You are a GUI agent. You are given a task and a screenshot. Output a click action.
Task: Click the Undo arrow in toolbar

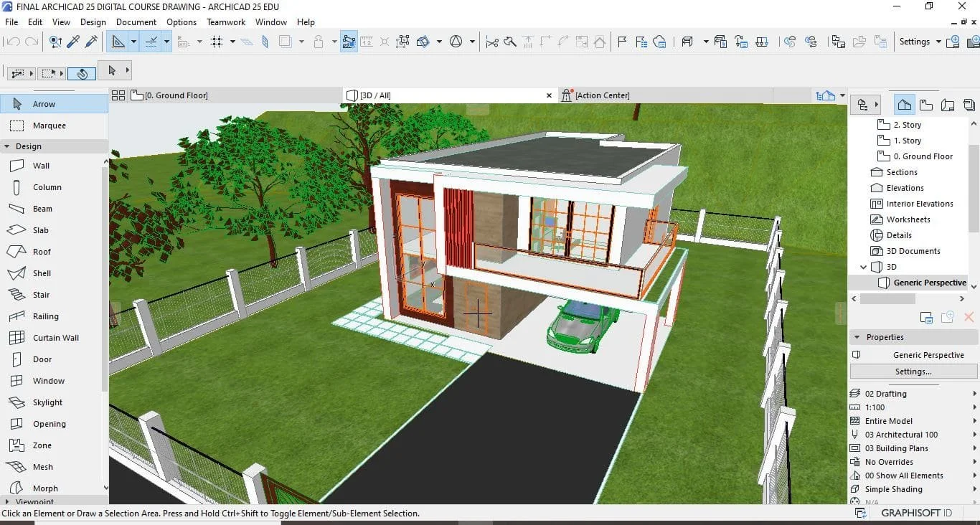pyautogui.click(x=12, y=42)
